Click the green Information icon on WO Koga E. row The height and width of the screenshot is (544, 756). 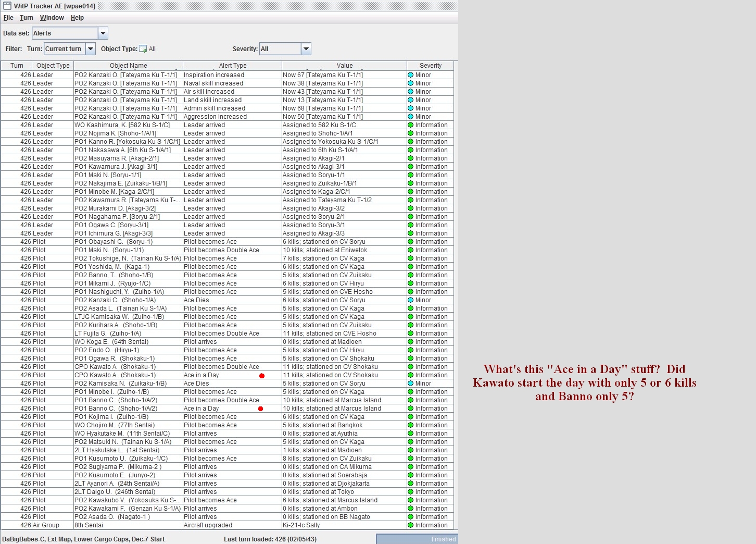coord(411,342)
